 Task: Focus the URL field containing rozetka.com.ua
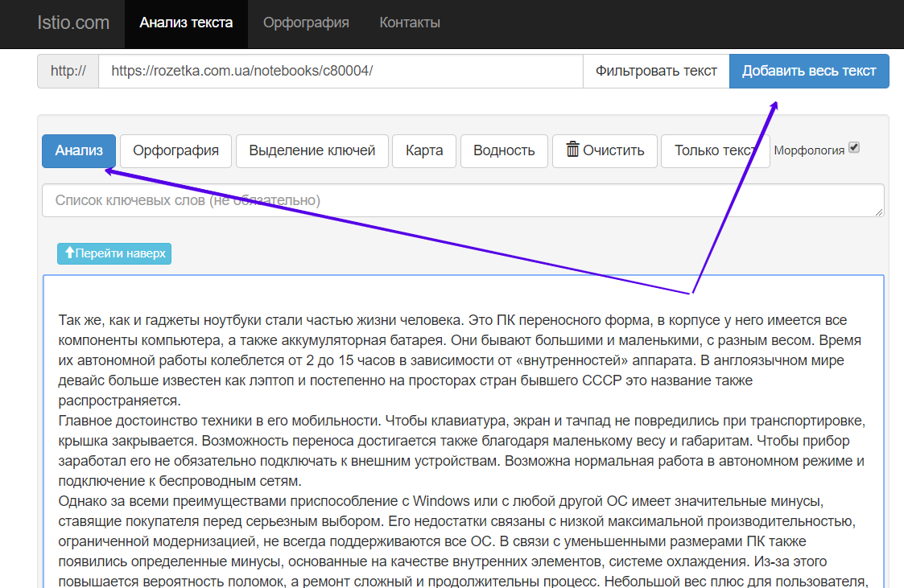(340, 71)
